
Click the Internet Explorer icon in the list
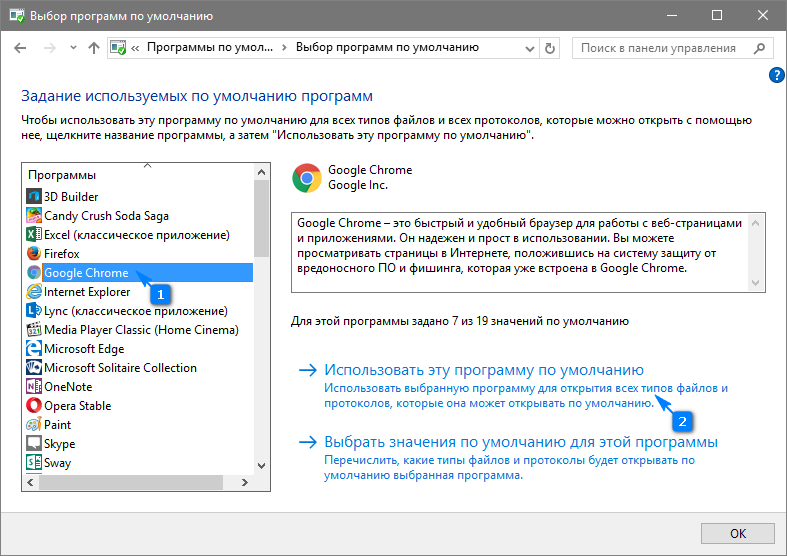click(34, 292)
